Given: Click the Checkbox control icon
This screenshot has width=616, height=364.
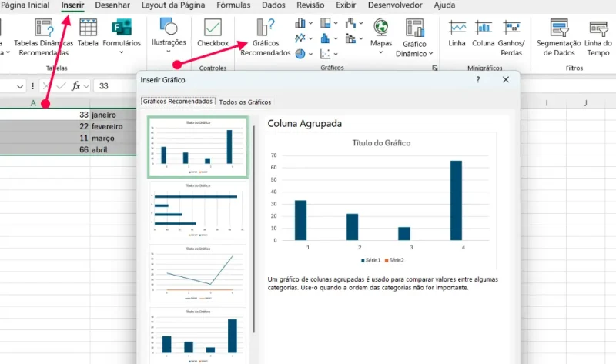Looking at the screenshot, I should tap(213, 28).
